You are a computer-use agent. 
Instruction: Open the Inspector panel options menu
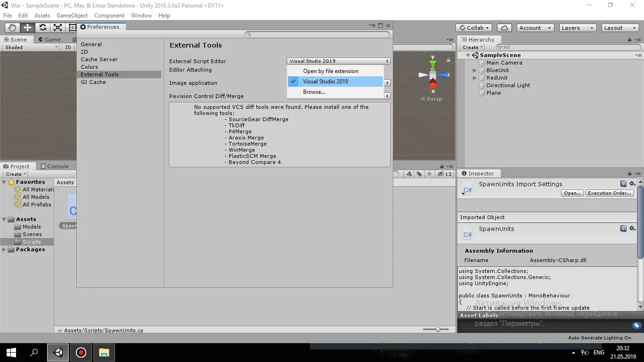click(637, 173)
